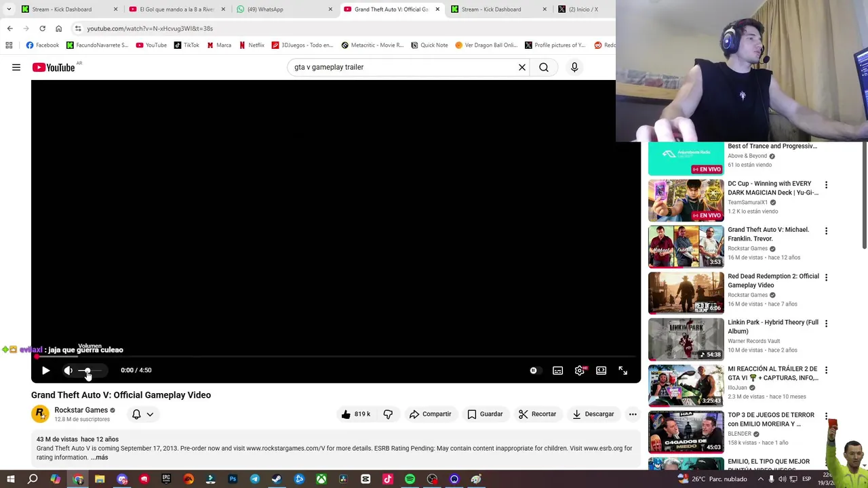Open more actions menu below video
The width and height of the screenshot is (868, 488).
tap(633, 414)
